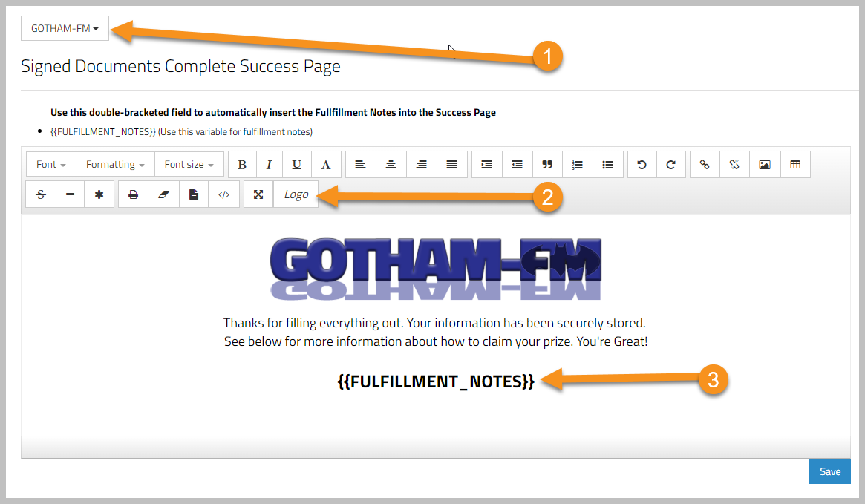Clear formatting with the eraser icon

(x=164, y=194)
